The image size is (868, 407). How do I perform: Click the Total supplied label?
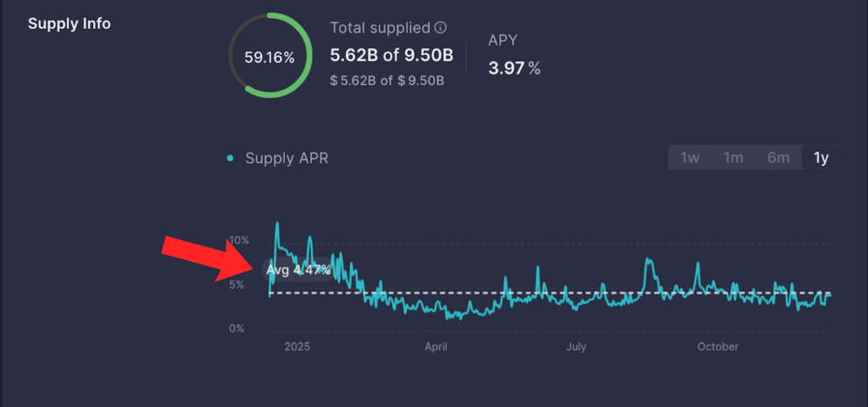pyautogui.click(x=380, y=28)
